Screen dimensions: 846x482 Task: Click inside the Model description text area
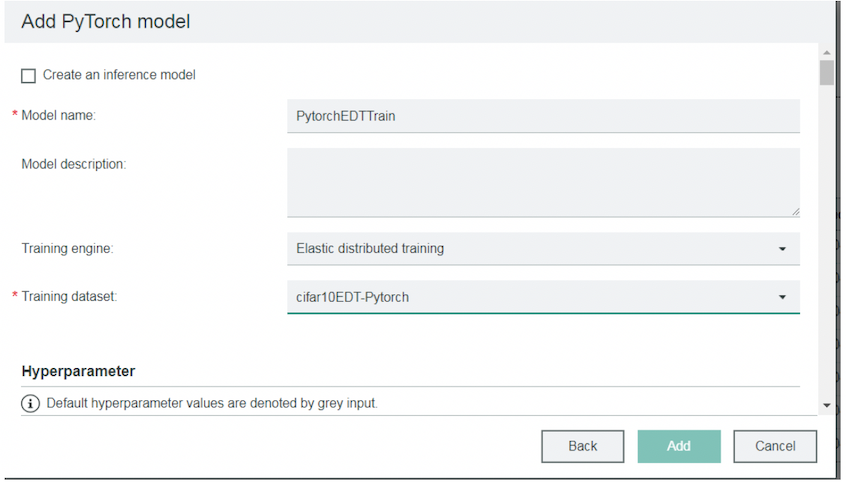[x=543, y=182]
